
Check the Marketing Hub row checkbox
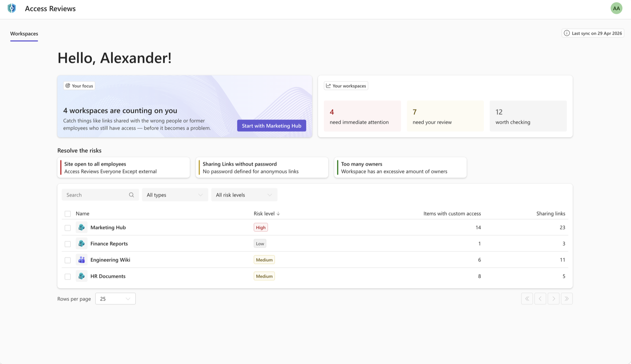click(x=68, y=228)
